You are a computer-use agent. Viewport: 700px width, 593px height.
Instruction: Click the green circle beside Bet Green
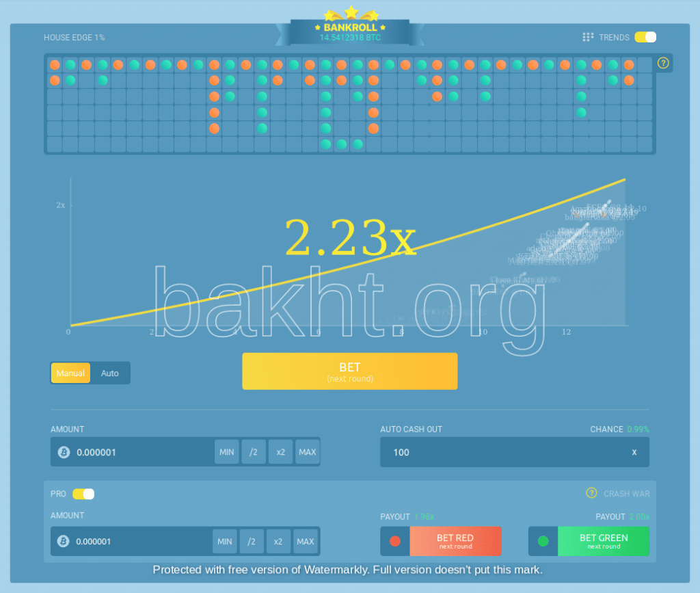[x=543, y=541]
